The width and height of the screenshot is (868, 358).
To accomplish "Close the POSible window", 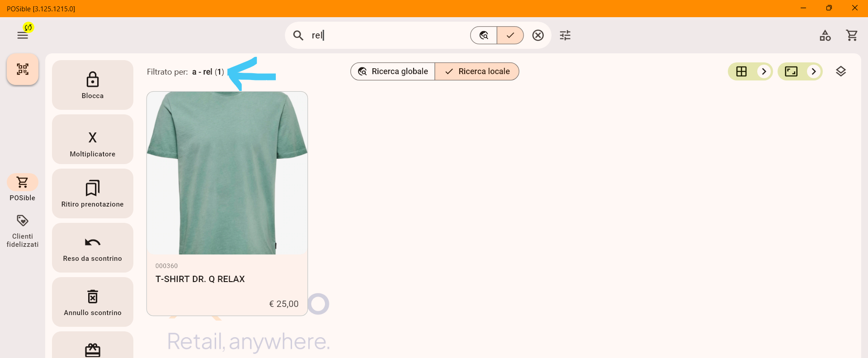I will 855,8.
